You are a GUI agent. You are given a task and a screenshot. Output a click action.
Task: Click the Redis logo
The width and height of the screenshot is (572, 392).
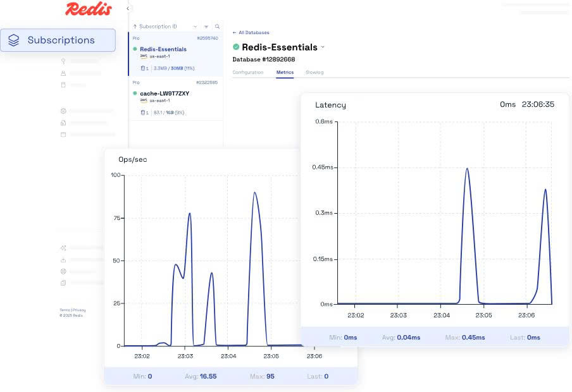[88, 9]
